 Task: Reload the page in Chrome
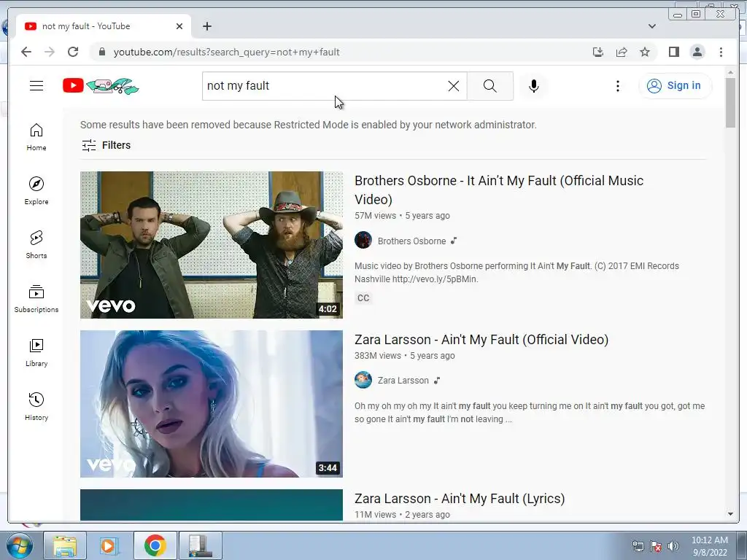pyautogui.click(x=73, y=52)
